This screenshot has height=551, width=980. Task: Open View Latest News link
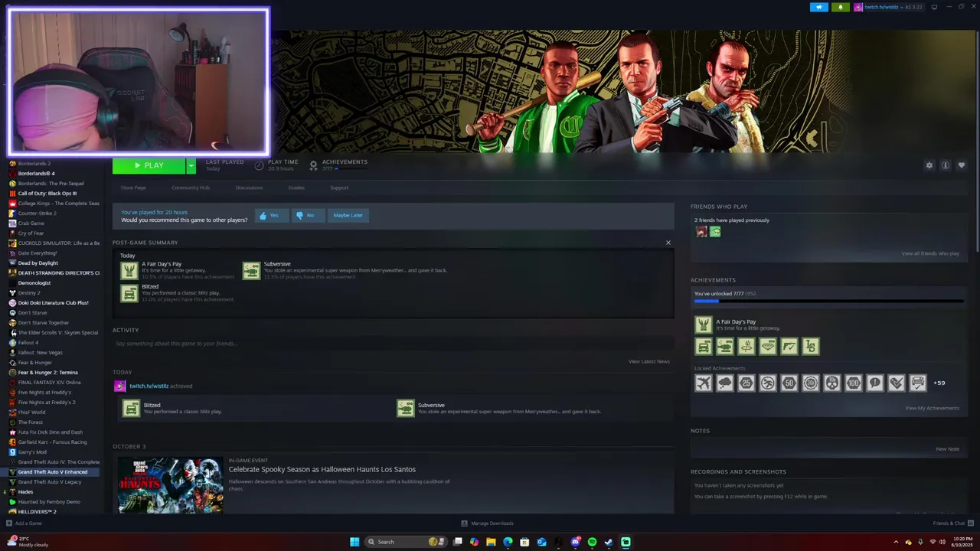click(x=649, y=361)
